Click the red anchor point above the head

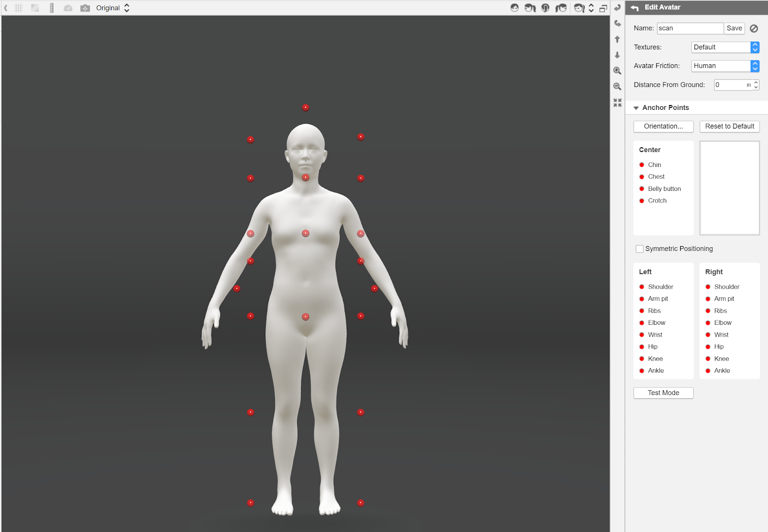tap(306, 108)
